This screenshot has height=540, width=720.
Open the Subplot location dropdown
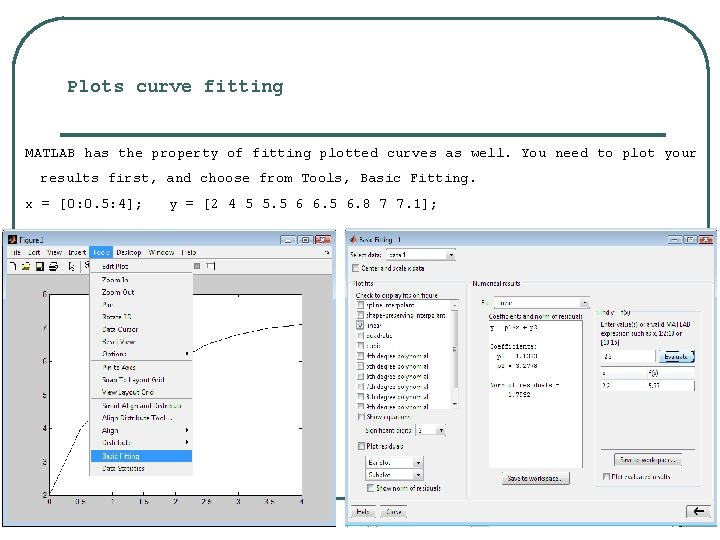tap(418, 475)
